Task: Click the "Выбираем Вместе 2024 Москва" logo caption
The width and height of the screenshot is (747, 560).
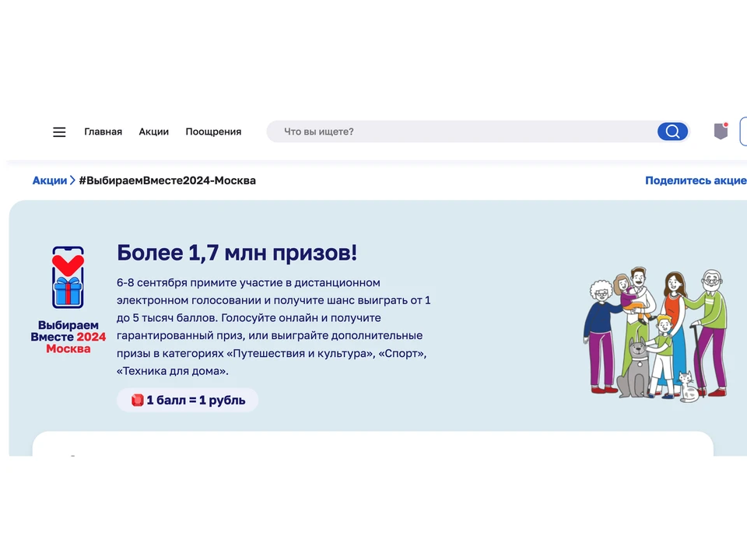Action: (x=68, y=337)
